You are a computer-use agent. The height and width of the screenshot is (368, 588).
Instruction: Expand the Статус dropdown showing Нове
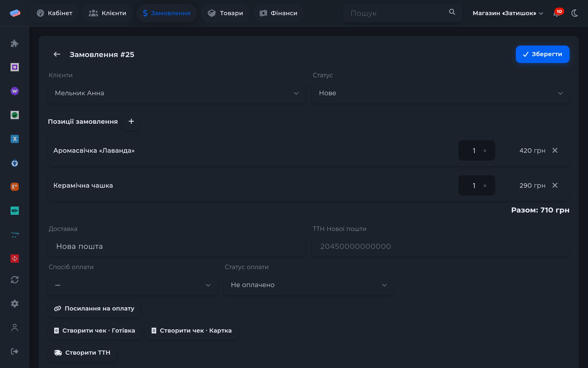[x=441, y=93]
